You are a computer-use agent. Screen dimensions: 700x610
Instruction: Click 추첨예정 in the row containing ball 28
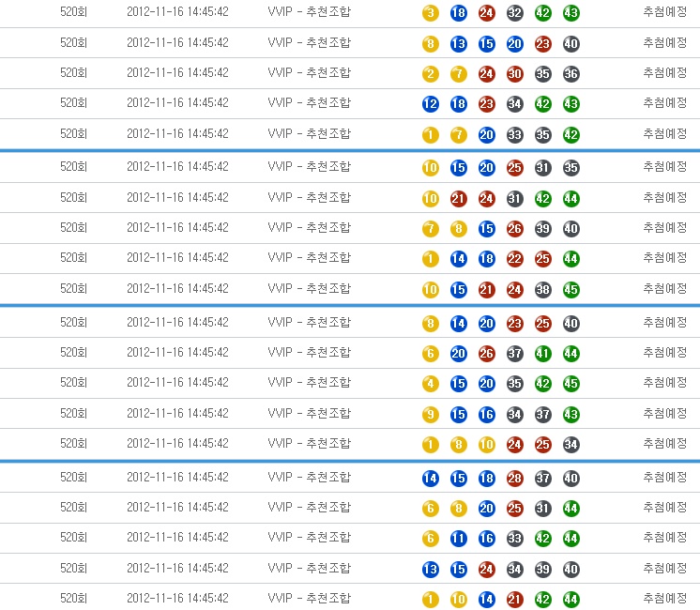coord(664,477)
